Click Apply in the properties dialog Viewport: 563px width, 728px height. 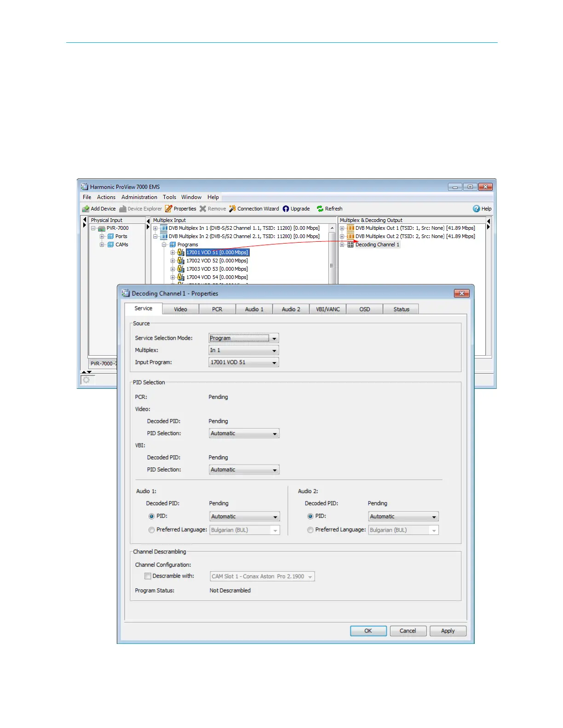coord(448,631)
